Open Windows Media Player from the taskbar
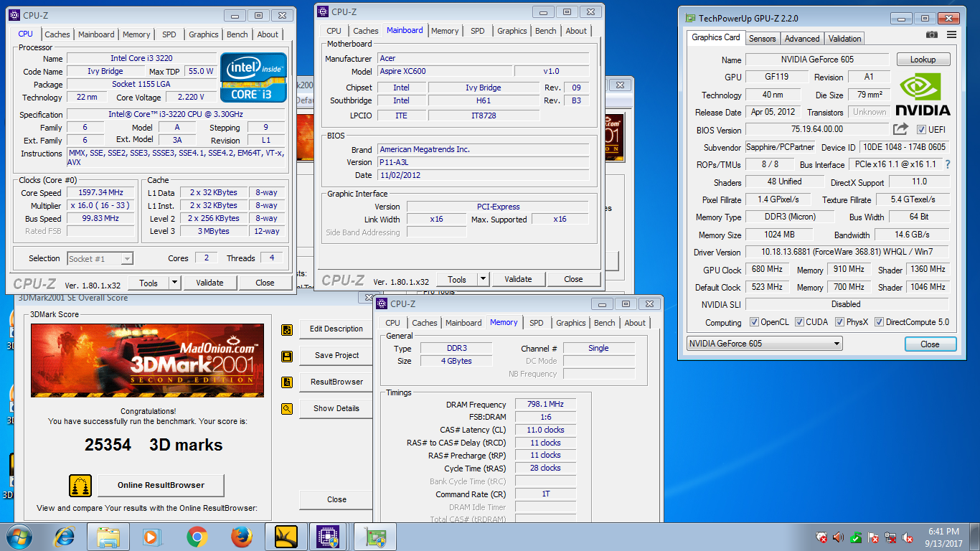Viewport: 980px width, 551px height. click(151, 537)
